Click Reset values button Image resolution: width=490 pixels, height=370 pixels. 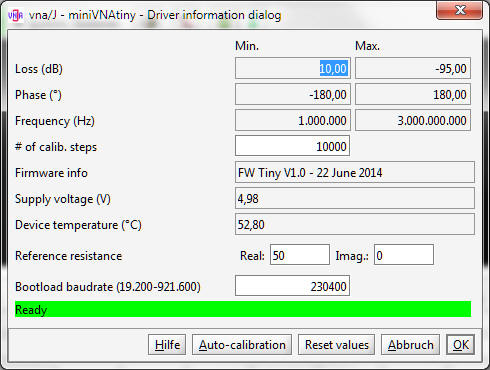click(x=336, y=345)
